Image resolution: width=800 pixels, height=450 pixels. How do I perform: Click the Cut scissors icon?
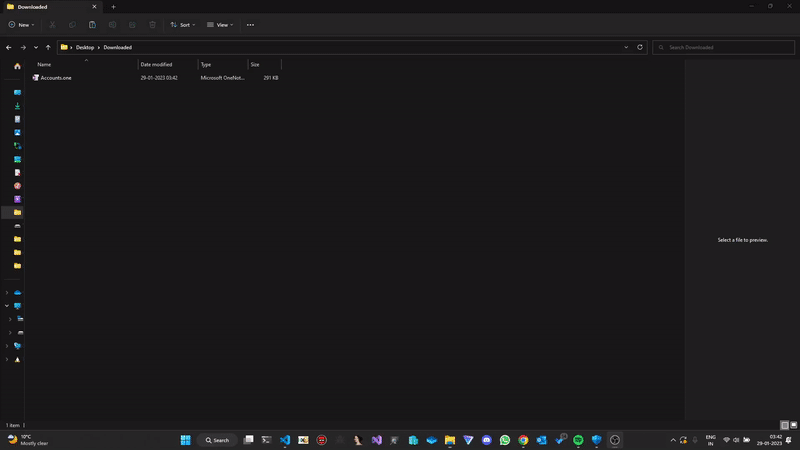click(52, 24)
